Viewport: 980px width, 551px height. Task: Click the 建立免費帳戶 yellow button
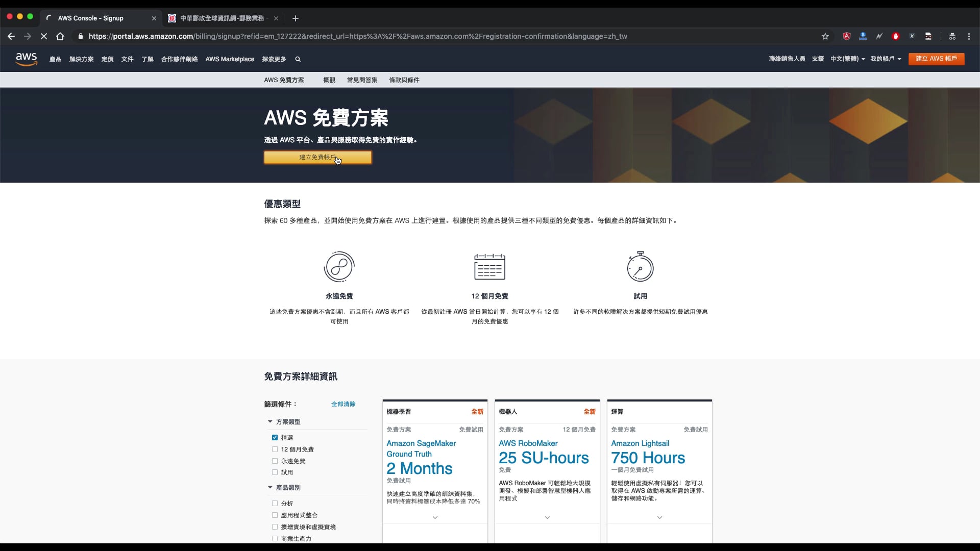tap(317, 157)
